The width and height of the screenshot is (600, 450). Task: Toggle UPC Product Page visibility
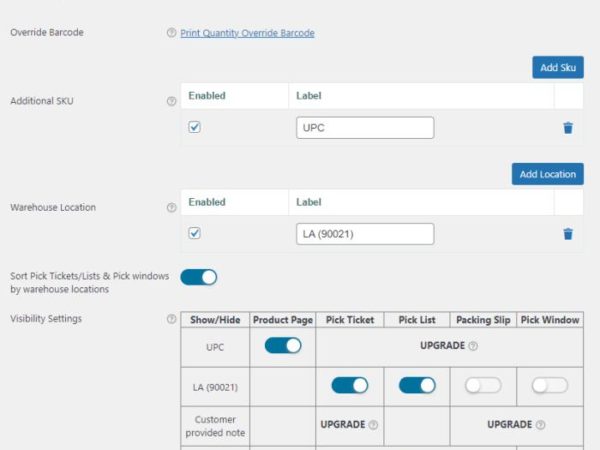[x=282, y=345]
